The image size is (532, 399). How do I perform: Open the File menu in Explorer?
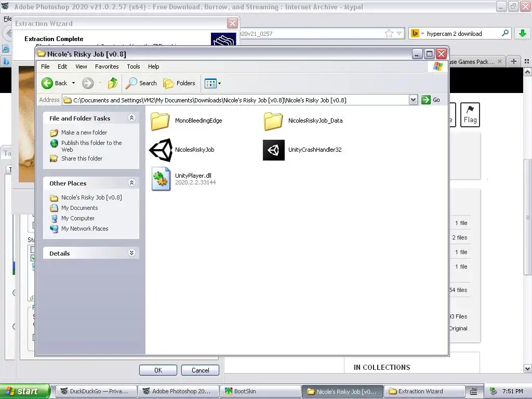click(45, 66)
